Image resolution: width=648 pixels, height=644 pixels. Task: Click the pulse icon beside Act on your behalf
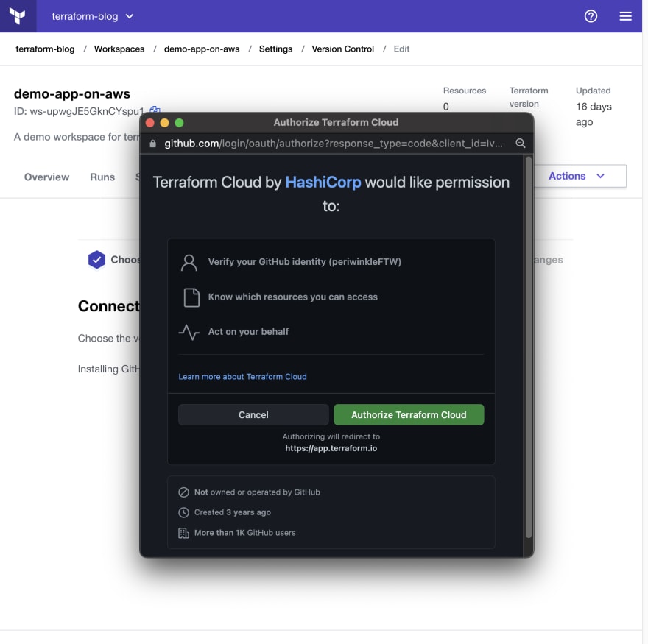(189, 332)
